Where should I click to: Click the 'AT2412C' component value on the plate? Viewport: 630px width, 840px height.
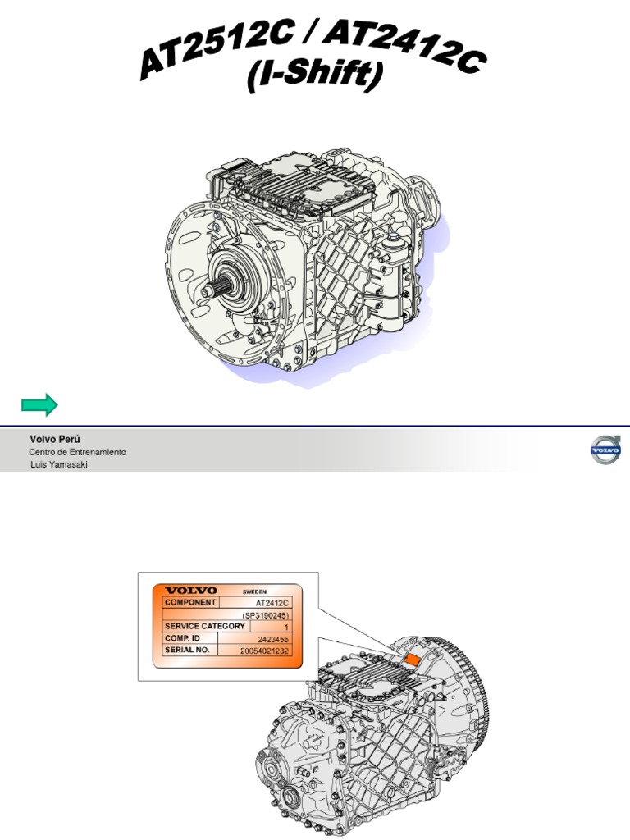pos(272,603)
